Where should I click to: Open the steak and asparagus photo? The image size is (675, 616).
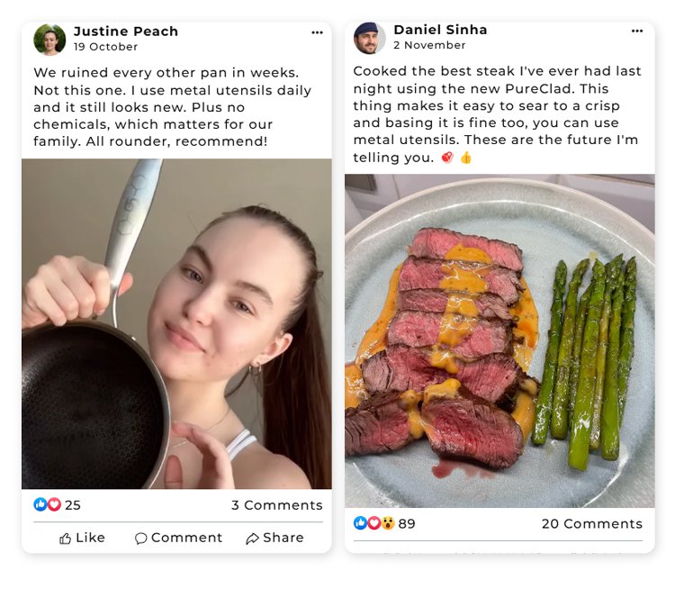click(x=499, y=340)
